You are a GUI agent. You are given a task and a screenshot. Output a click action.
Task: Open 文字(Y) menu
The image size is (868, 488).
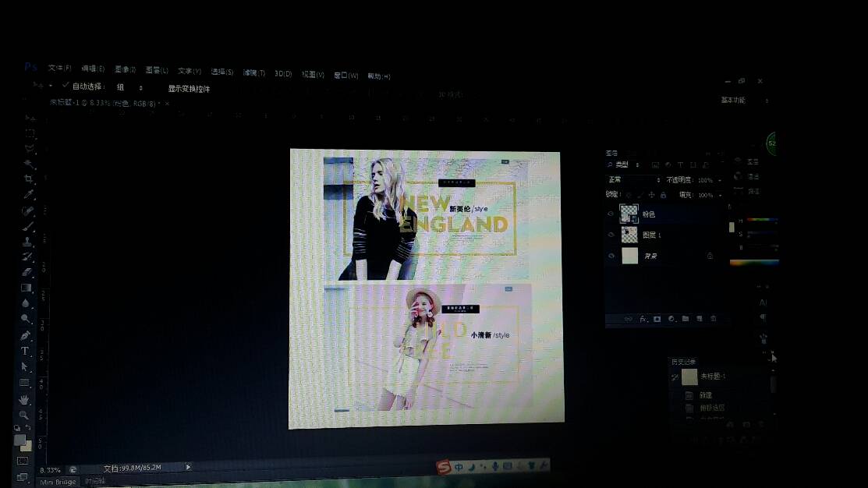coord(190,72)
